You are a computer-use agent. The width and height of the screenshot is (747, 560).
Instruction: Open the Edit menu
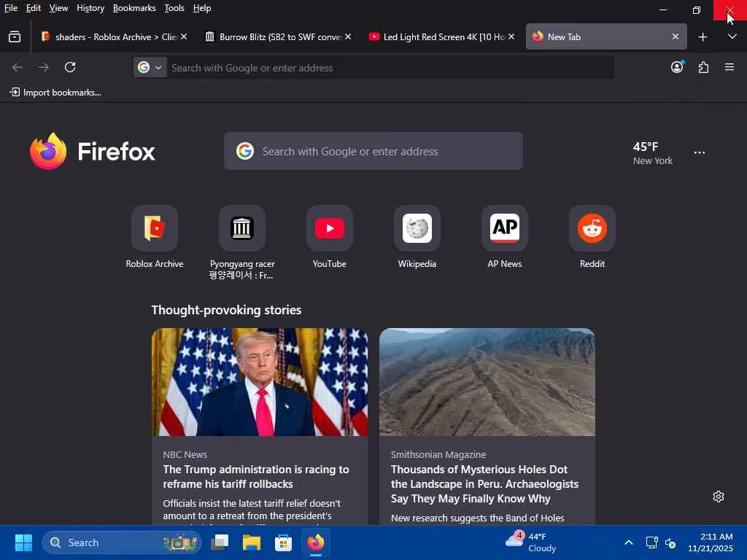(34, 8)
